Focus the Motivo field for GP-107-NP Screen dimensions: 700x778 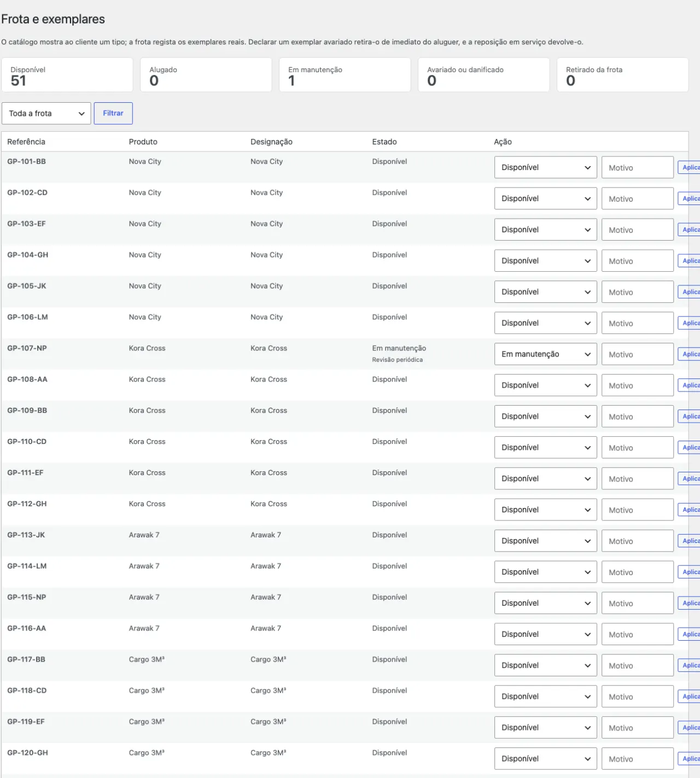coord(638,354)
